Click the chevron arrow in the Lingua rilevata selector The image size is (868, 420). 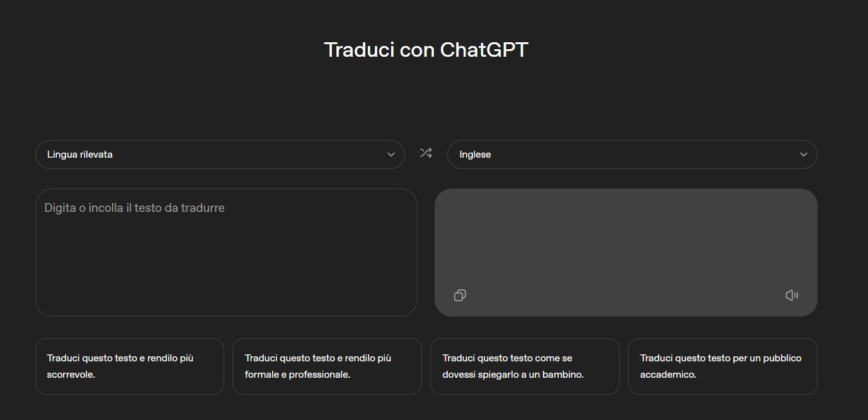pyautogui.click(x=391, y=155)
